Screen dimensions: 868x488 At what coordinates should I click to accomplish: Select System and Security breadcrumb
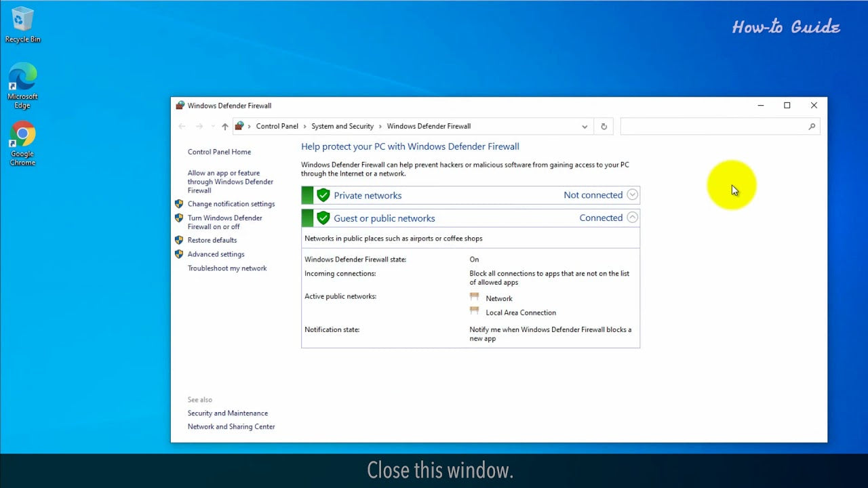click(342, 127)
